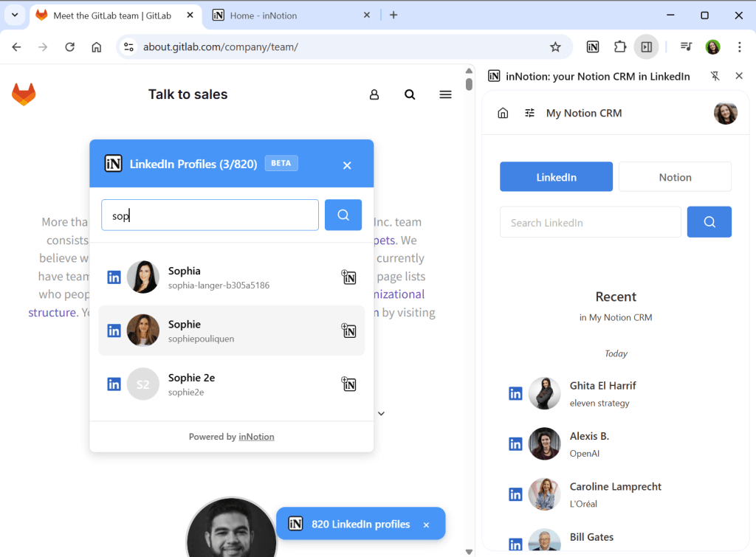Click the BETA badge in popup header

tap(281, 163)
